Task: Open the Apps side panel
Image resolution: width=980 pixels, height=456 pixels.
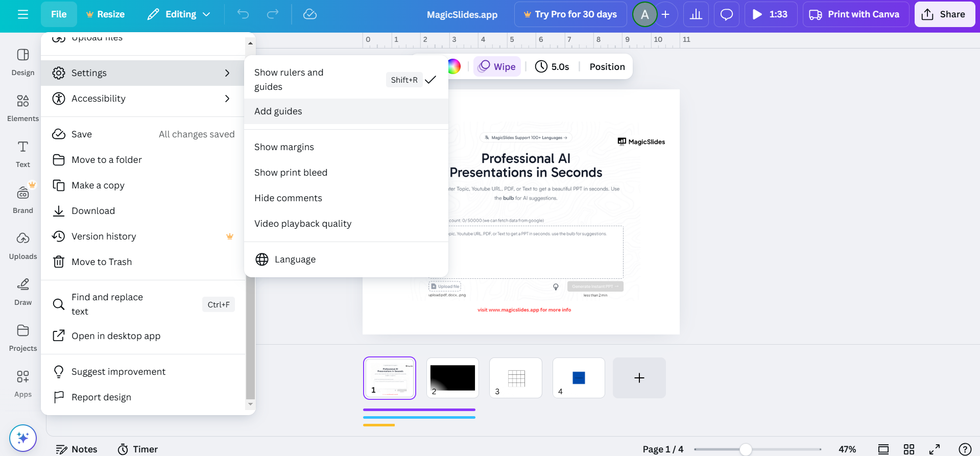Action: [23, 383]
